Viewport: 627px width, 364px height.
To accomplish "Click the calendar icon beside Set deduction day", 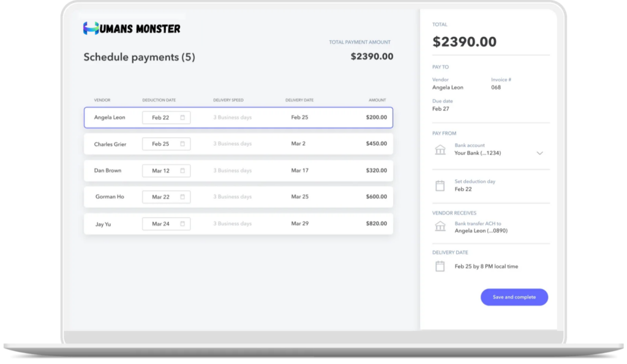I will tap(440, 186).
